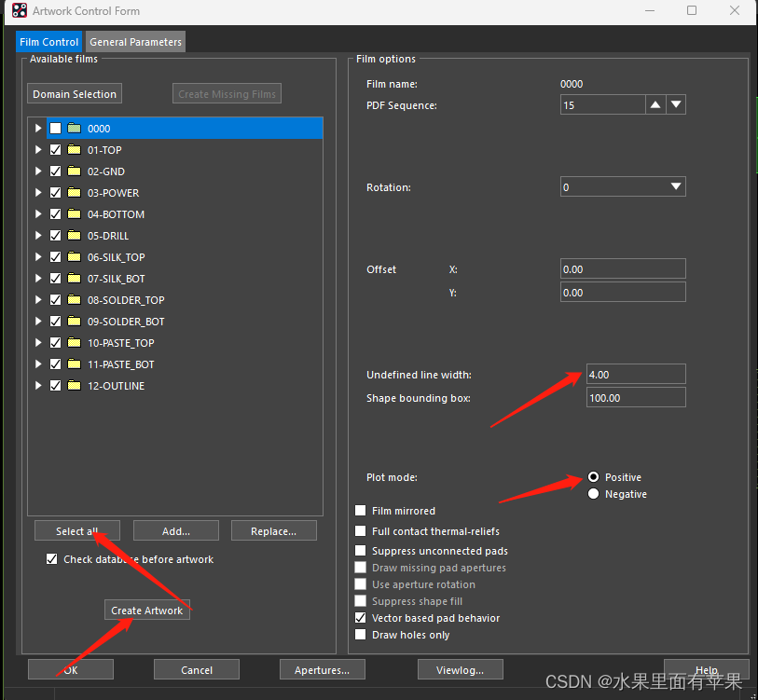758x700 pixels.
Task: Click the 05-DRILL folder icon
Action: [74, 236]
